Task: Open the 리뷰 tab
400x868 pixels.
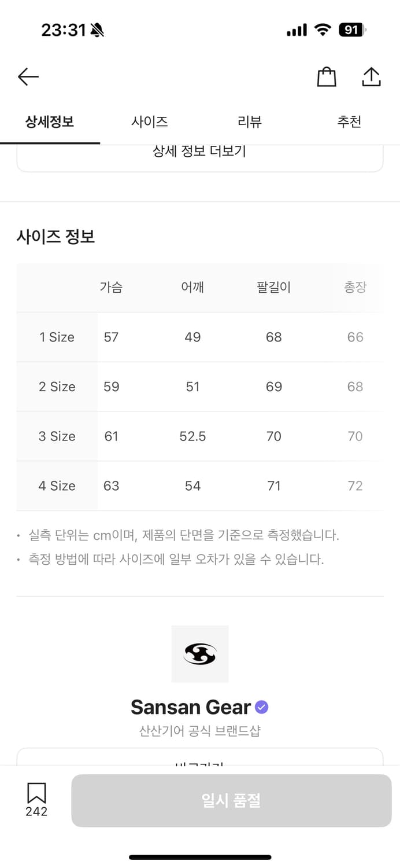Action: coord(249,122)
